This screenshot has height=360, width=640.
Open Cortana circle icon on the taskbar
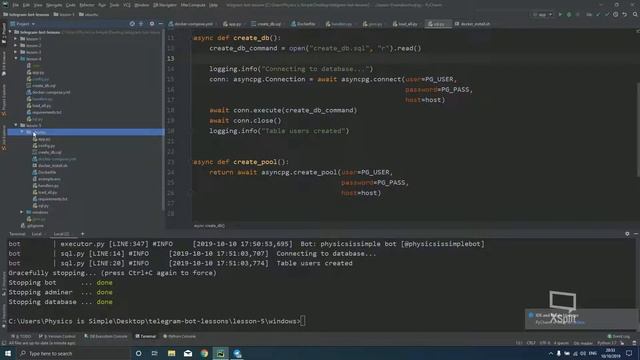(x=138, y=353)
